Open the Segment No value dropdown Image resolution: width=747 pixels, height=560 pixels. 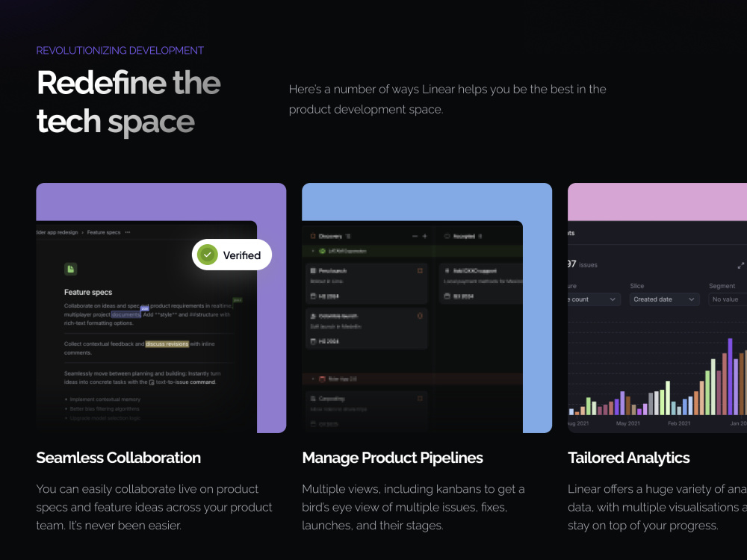click(x=728, y=299)
